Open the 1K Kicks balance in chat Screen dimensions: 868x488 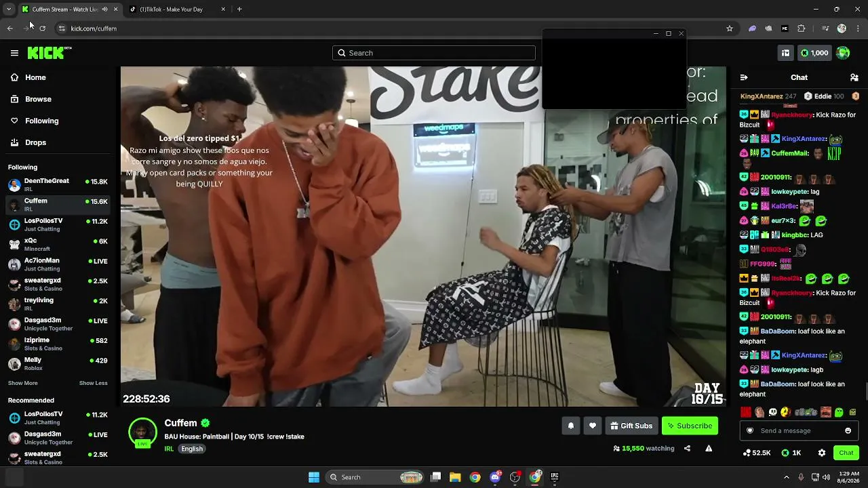coord(791,453)
